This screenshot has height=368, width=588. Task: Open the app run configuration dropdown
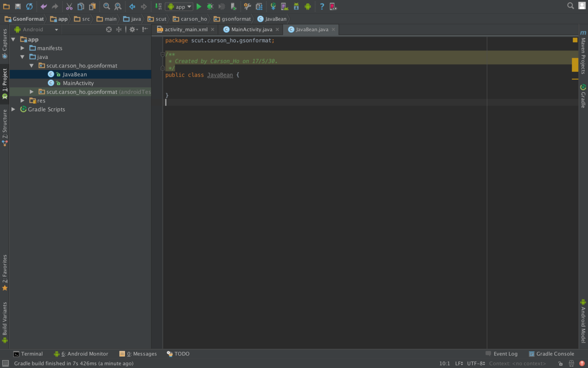click(179, 7)
